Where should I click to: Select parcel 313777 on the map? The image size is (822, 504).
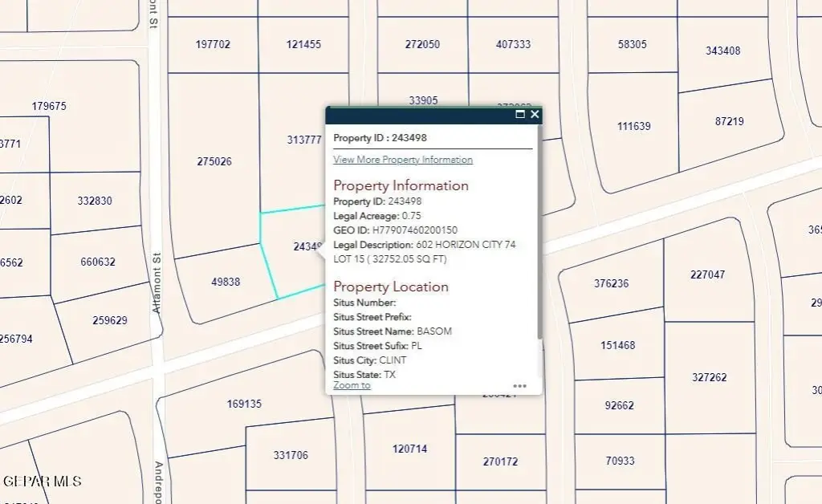[304, 140]
